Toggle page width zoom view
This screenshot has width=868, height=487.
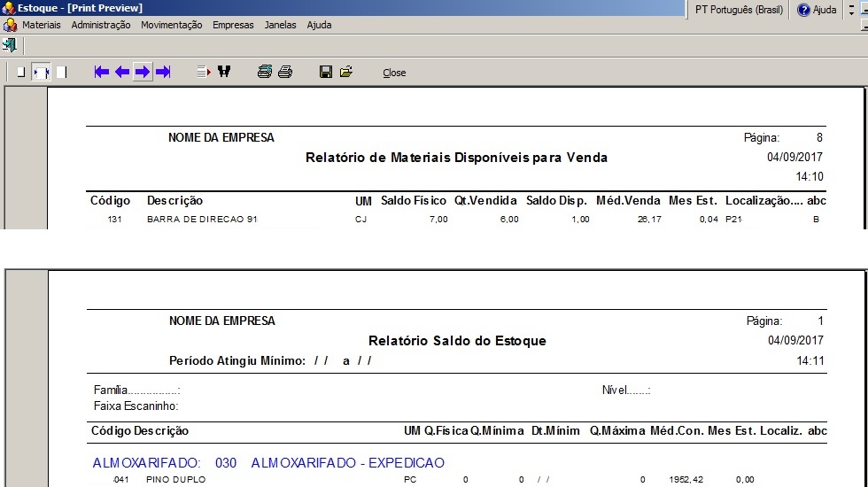(41, 72)
